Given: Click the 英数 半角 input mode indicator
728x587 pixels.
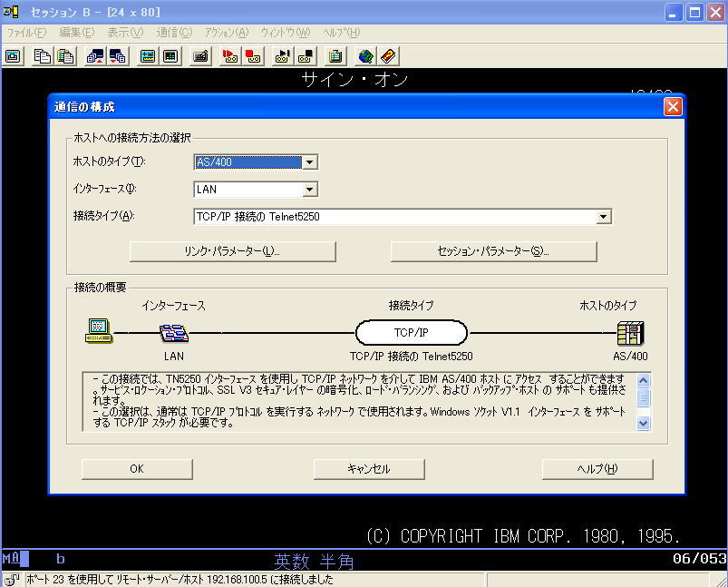Looking at the screenshot, I should coord(314,562).
